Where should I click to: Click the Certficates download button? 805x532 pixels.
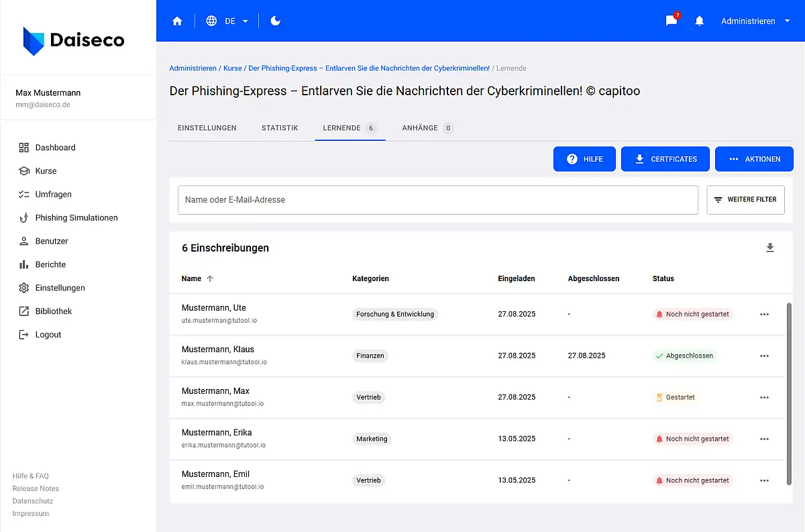[665, 159]
